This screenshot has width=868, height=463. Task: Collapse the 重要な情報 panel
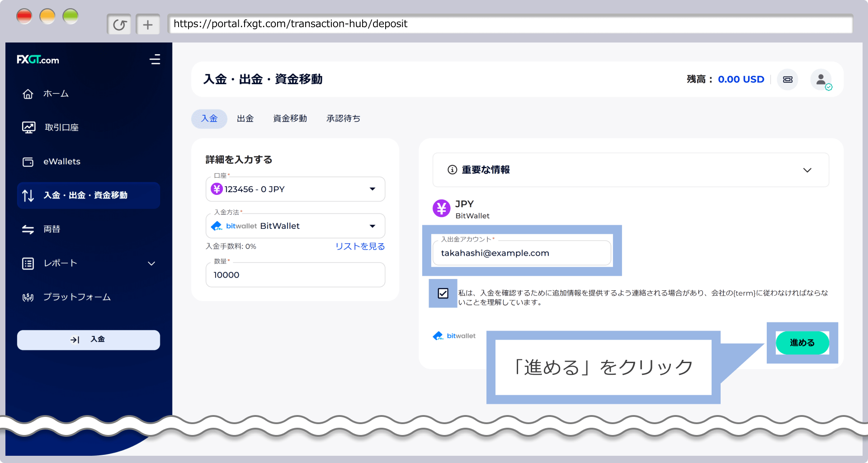coord(807,170)
